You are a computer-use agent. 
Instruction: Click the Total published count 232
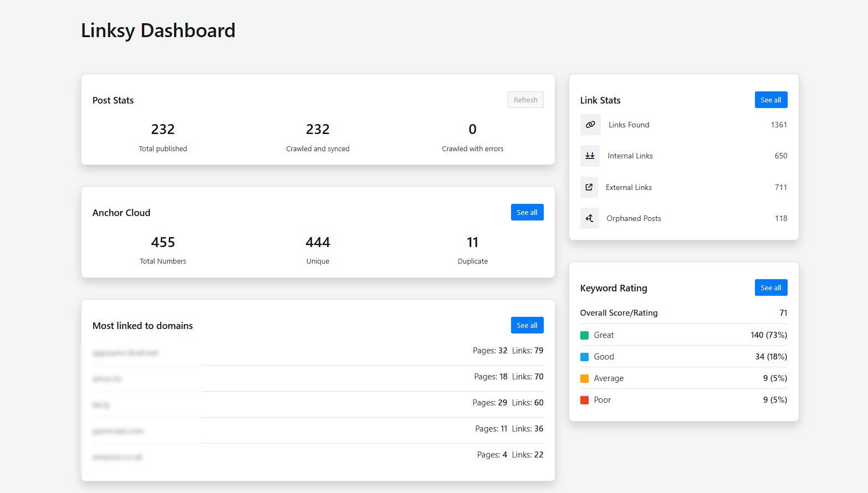point(162,129)
